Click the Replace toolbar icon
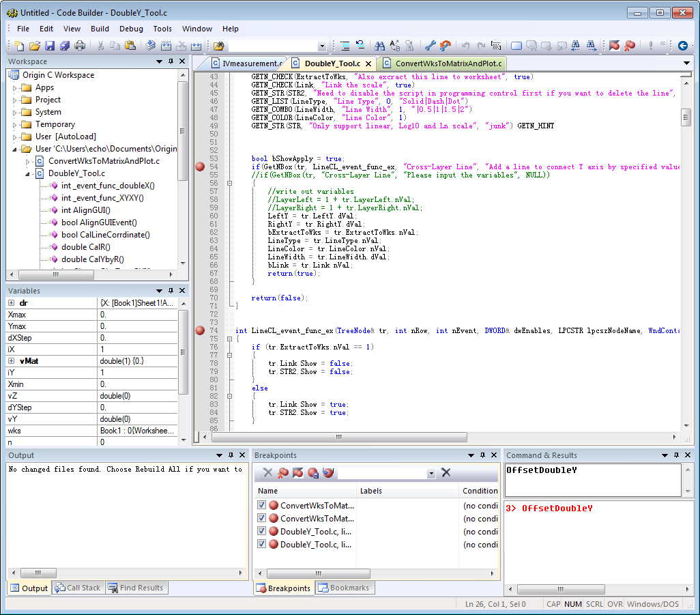The image size is (700, 615). (x=394, y=46)
